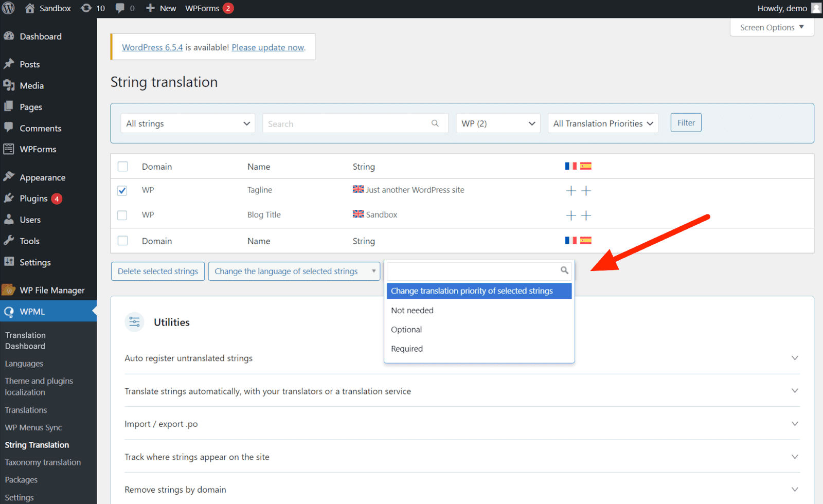
Task: Expand Import / export .po section
Action: (462, 424)
